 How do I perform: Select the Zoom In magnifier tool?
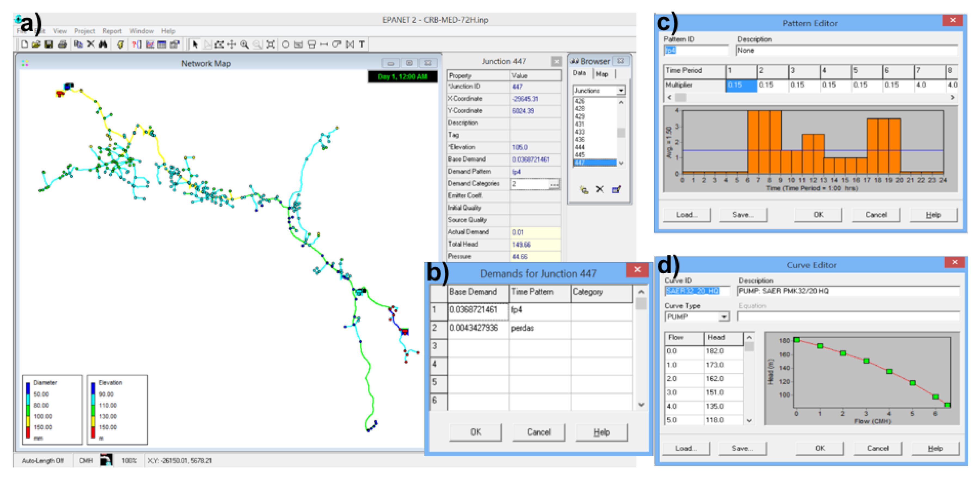245,44
